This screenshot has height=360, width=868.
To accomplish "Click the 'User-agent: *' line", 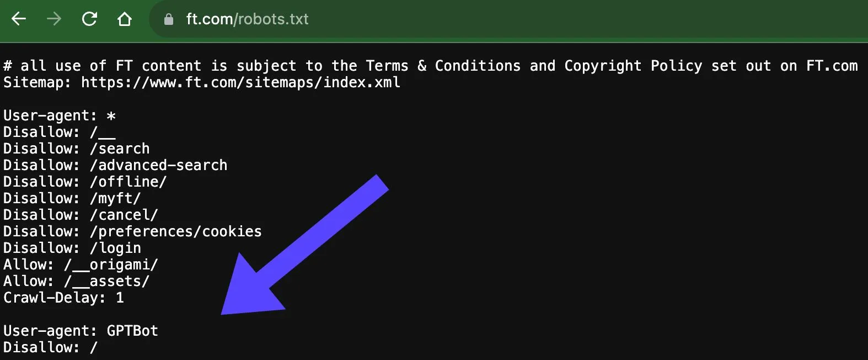I will 58,115.
